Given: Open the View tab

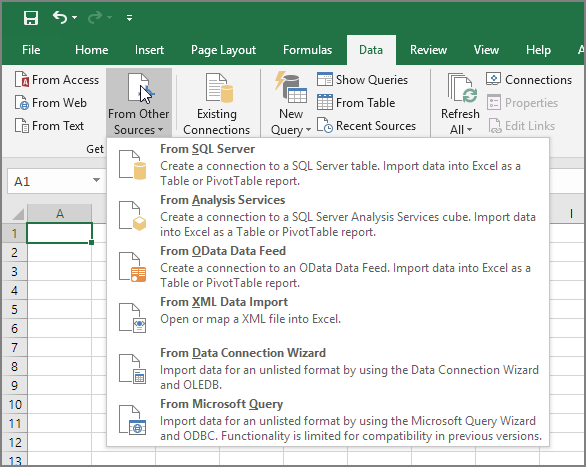Looking at the screenshot, I should pos(486,50).
